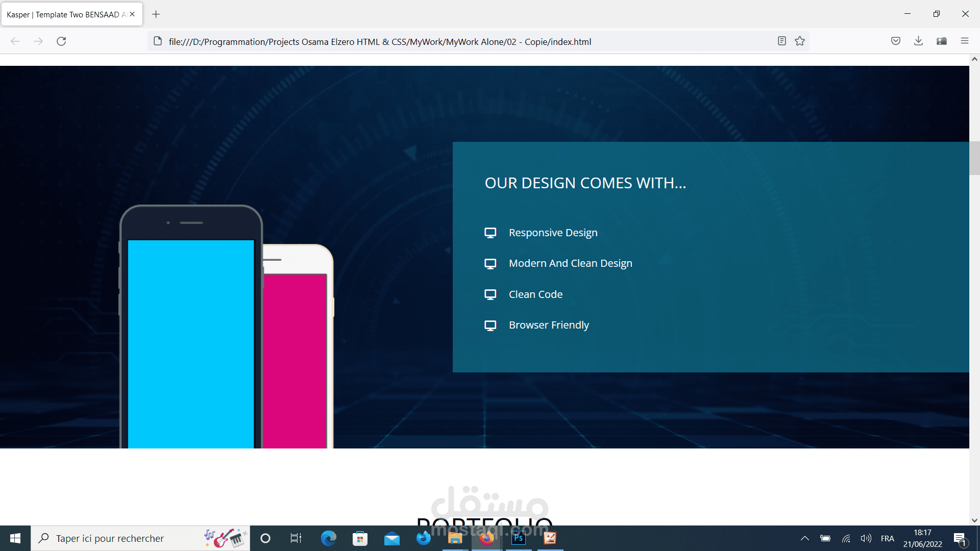
Task: Click the browser reload button
Action: click(x=61, y=41)
